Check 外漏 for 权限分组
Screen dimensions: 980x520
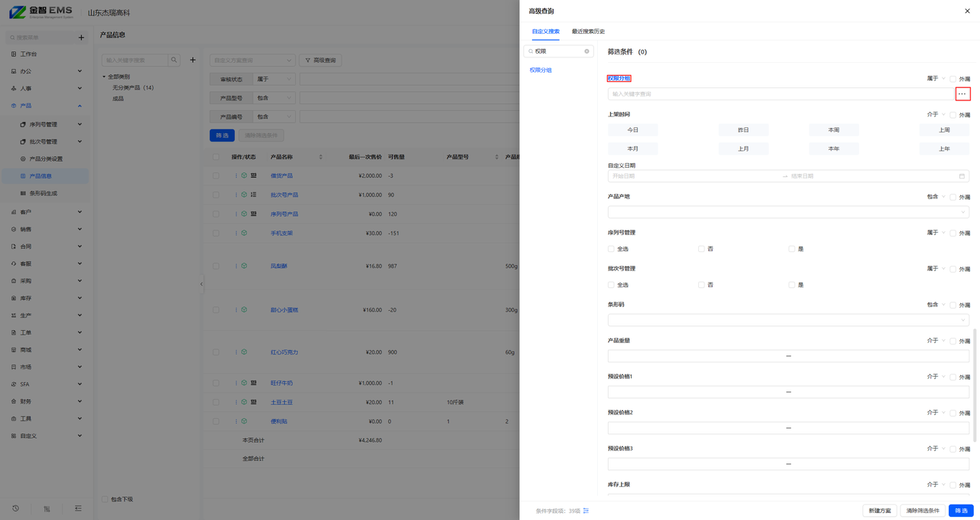[x=953, y=79]
